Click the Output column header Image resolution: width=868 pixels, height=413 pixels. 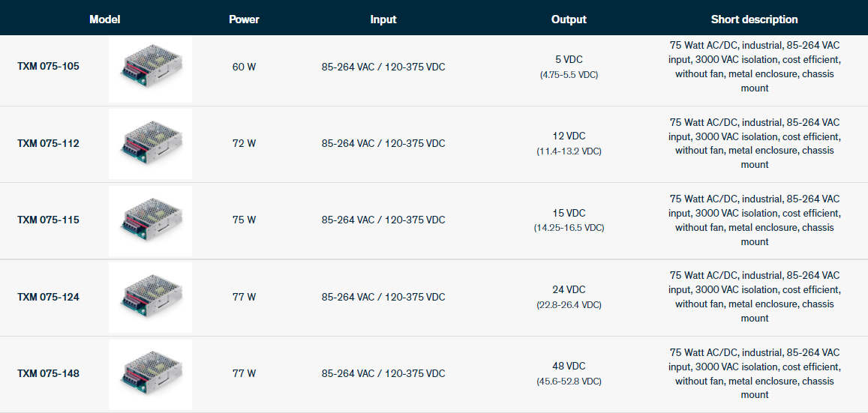[569, 19]
